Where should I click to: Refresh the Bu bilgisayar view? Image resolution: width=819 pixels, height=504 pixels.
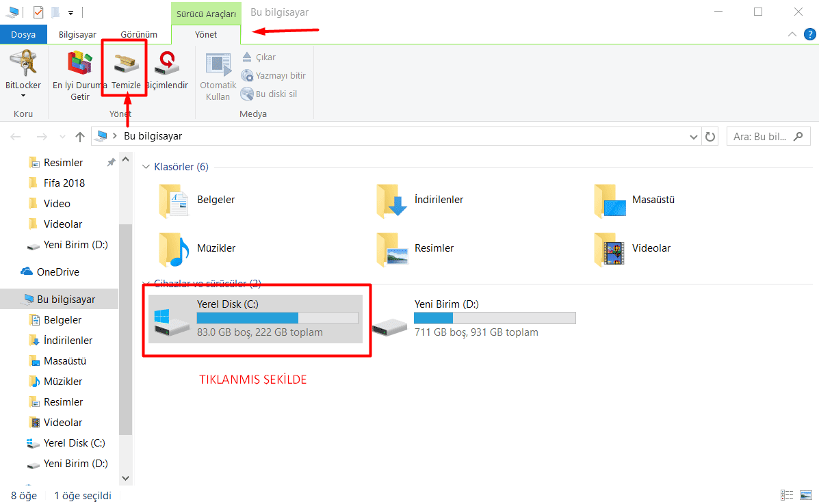(710, 137)
